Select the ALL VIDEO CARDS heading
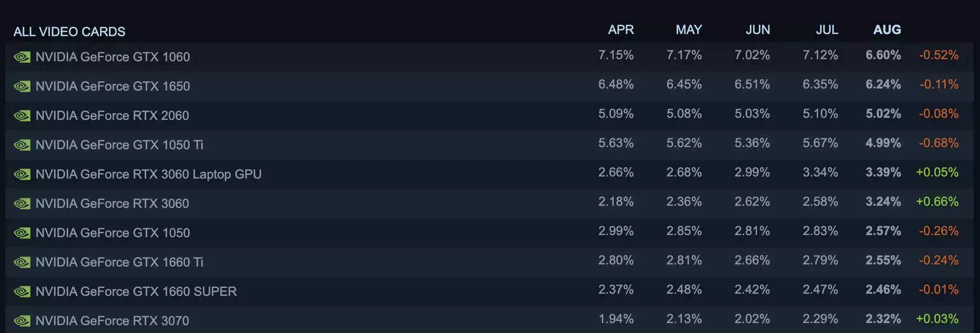980x333 pixels. click(x=69, y=32)
